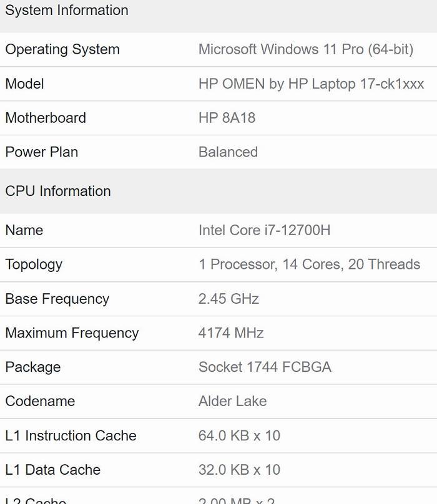The width and height of the screenshot is (437, 504).
Task: Select the L1 Instruction Cache label
Action: click(71, 435)
